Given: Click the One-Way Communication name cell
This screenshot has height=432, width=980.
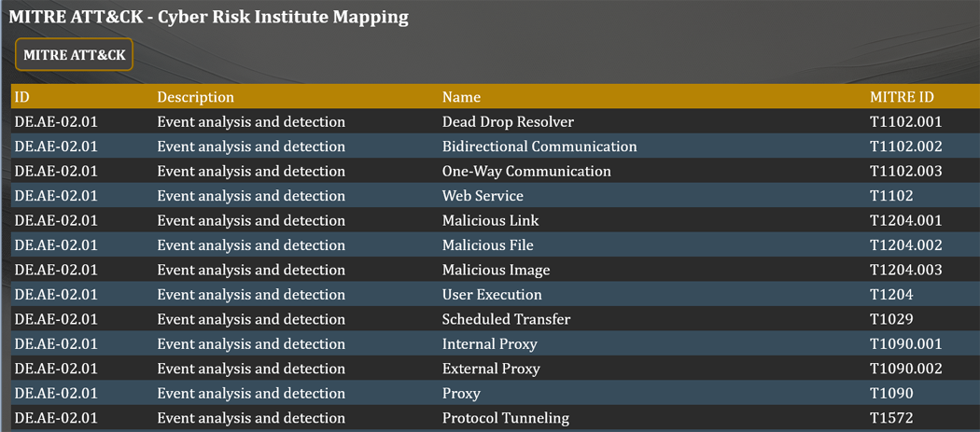Looking at the screenshot, I should (x=526, y=172).
